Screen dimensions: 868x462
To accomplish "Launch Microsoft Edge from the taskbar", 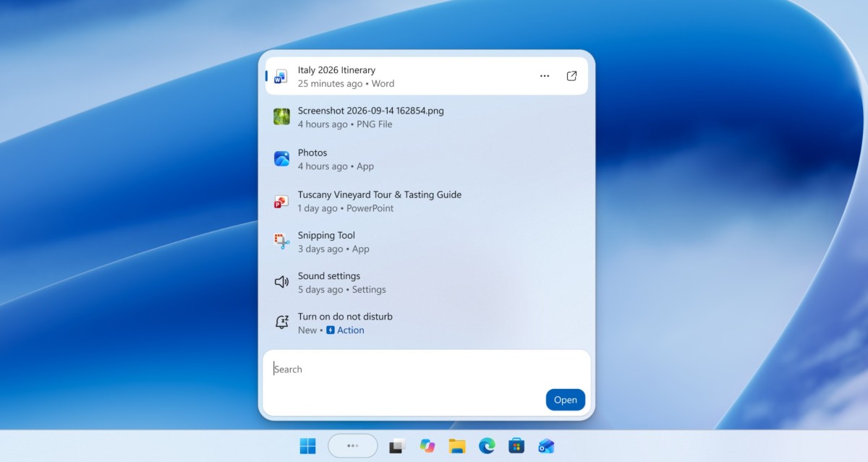I will click(x=487, y=446).
